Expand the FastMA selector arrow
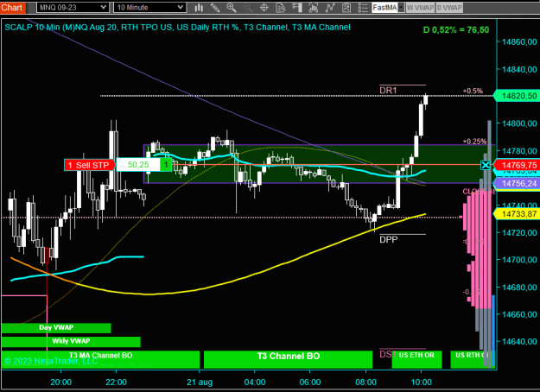540x392 pixels. [401, 8]
